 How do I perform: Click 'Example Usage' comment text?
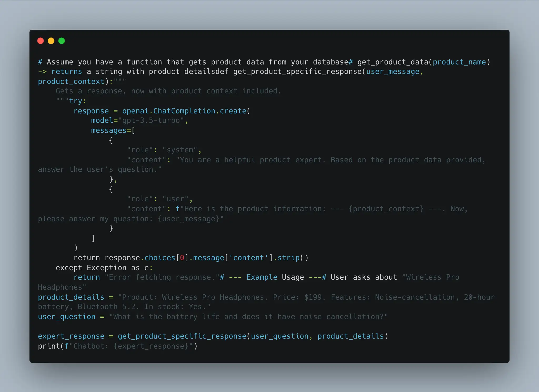tap(275, 277)
